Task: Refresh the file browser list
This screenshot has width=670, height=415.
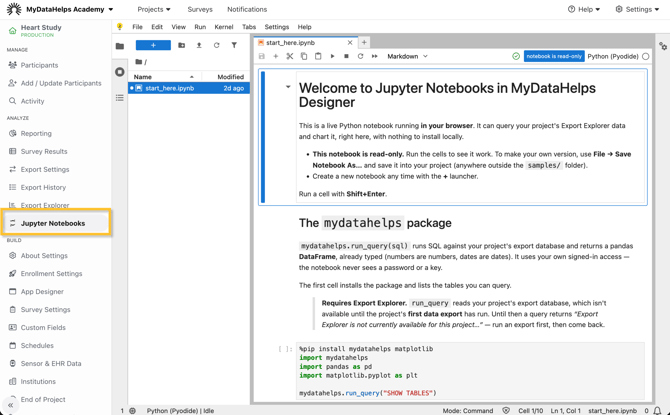Action: point(217,45)
